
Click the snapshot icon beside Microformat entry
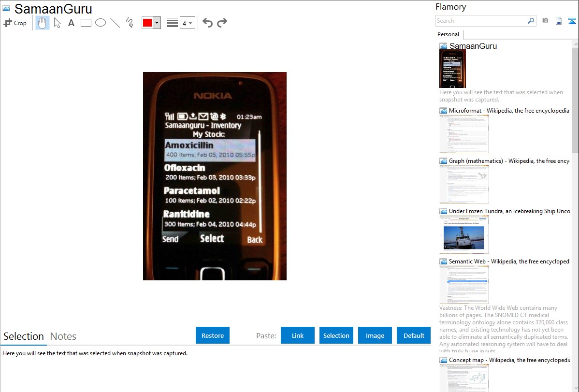pyautogui.click(x=443, y=111)
